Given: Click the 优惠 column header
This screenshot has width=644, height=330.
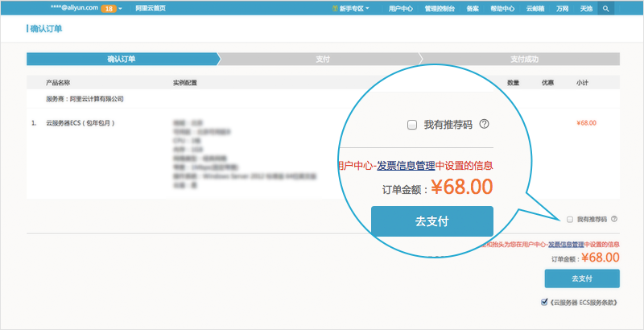Looking at the screenshot, I should tap(547, 83).
